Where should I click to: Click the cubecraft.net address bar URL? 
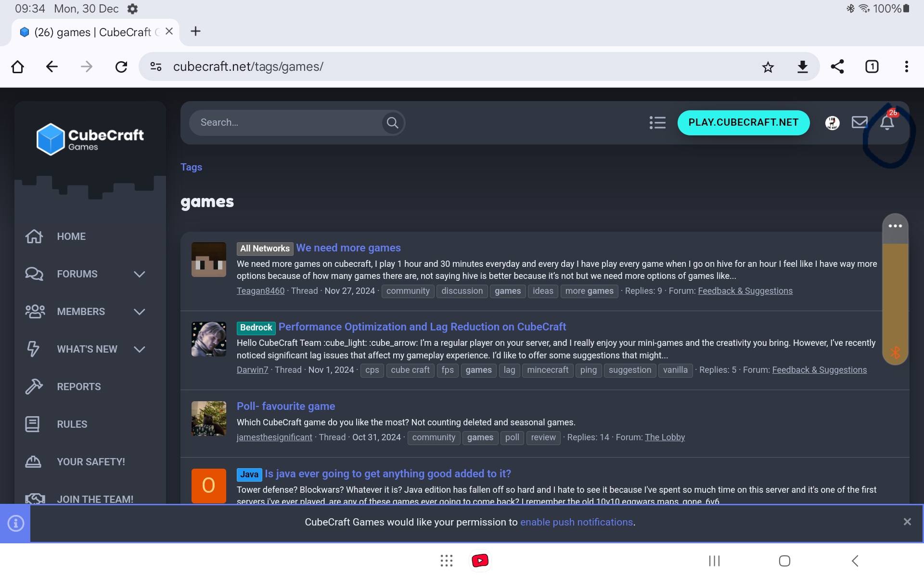(248, 66)
